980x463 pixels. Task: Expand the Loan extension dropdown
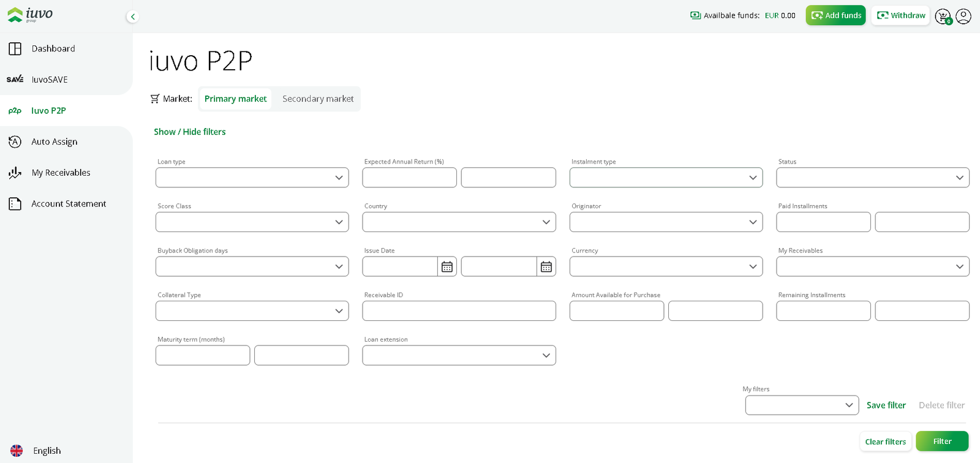pyautogui.click(x=459, y=355)
